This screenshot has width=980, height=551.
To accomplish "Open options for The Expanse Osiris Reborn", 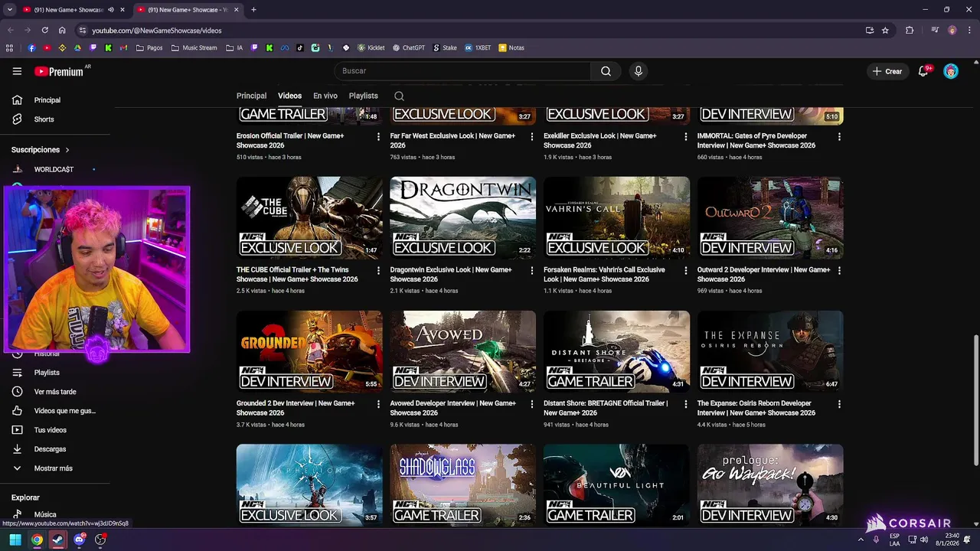I will coord(839,404).
